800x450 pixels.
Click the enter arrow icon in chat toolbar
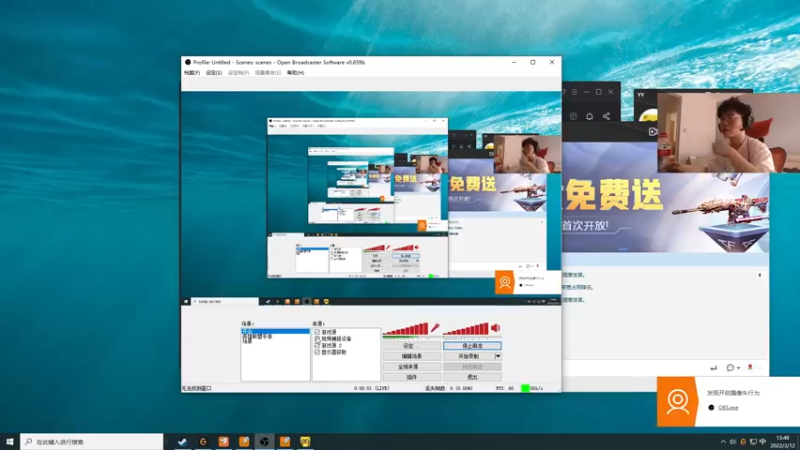(x=713, y=367)
